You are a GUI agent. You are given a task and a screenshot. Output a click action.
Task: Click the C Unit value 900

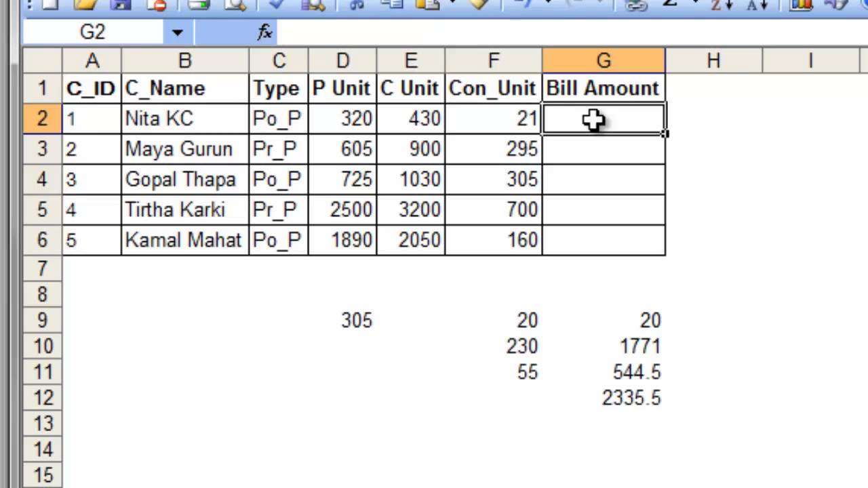coord(411,149)
